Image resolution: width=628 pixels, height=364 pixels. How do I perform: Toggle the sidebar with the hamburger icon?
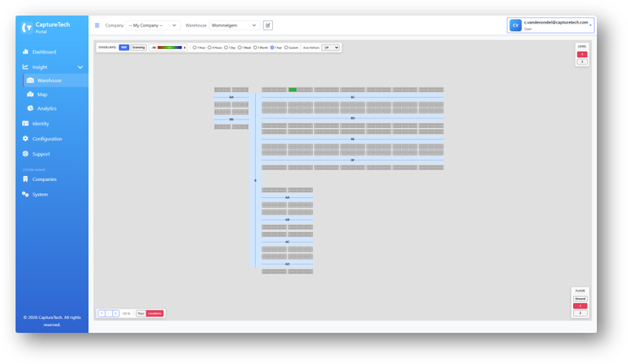(x=97, y=25)
